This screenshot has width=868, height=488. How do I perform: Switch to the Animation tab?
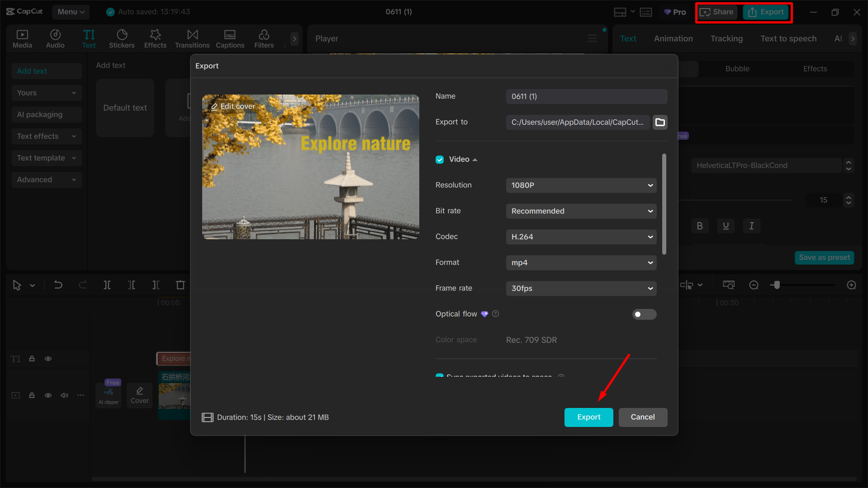pos(673,38)
